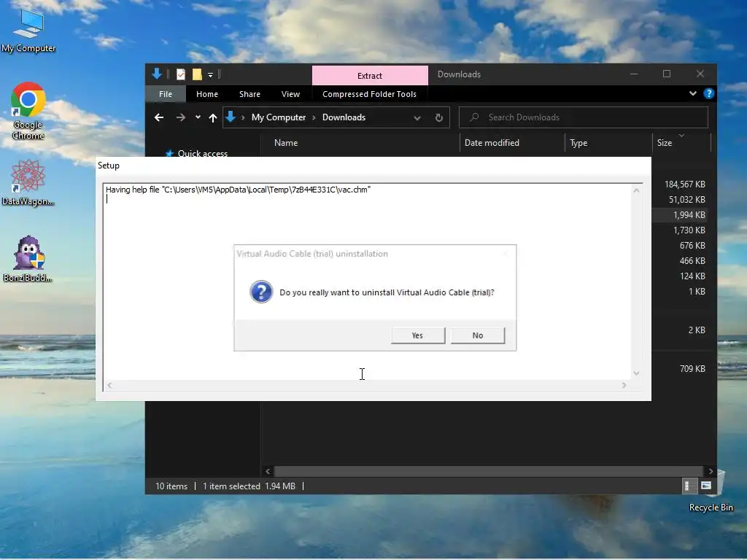Viewport: 747px width, 560px height.
Task: Click blue down-arrow icon in Explorer title bar
Action: [x=157, y=74]
